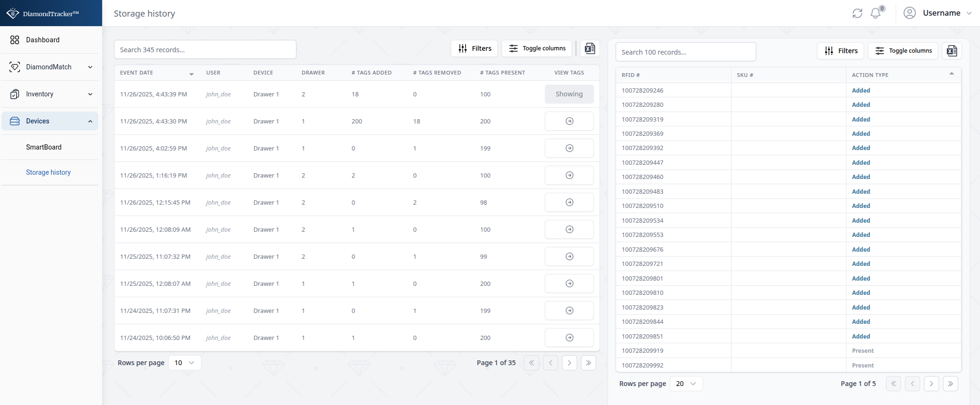View tags for 11/26/2025, 4:43:30 PM event
980x405 pixels.
click(569, 121)
